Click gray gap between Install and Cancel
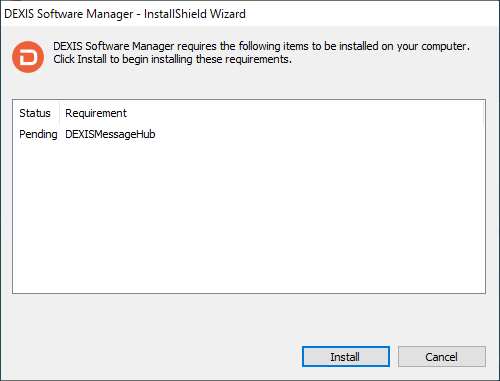Image resolution: width=500 pixels, height=381 pixels. (x=394, y=357)
